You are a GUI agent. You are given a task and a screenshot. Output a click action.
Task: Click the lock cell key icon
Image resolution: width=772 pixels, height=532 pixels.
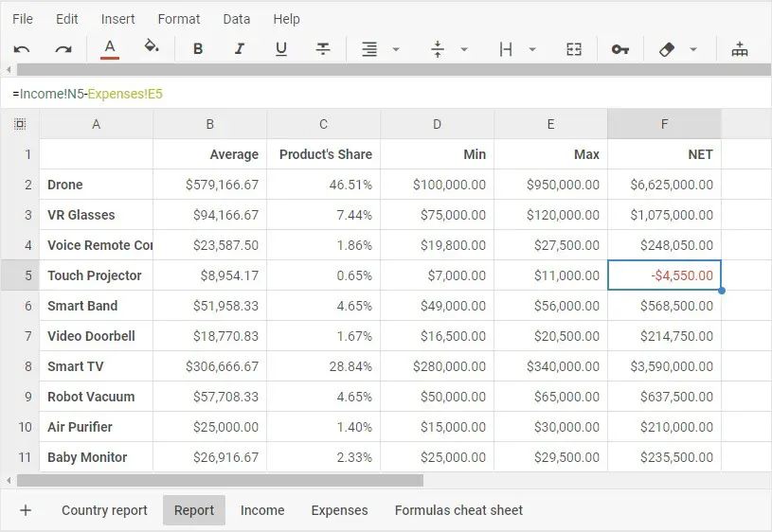(x=620, y=49)
